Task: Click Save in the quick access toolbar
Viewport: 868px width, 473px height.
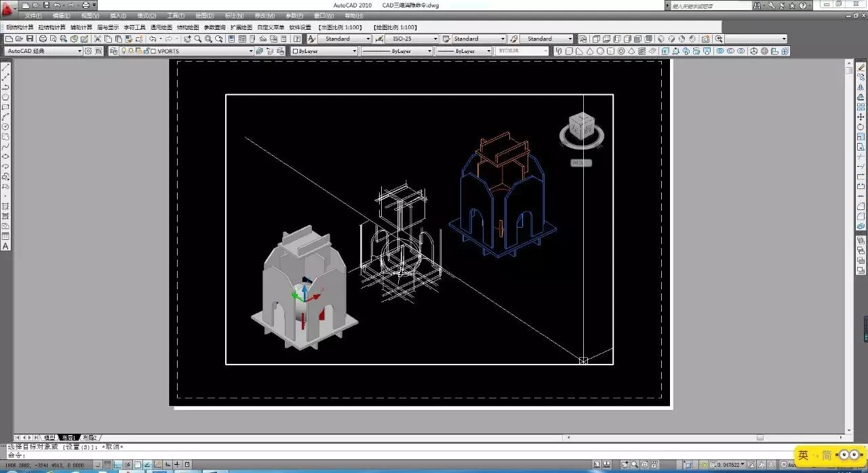Action: 46,5
